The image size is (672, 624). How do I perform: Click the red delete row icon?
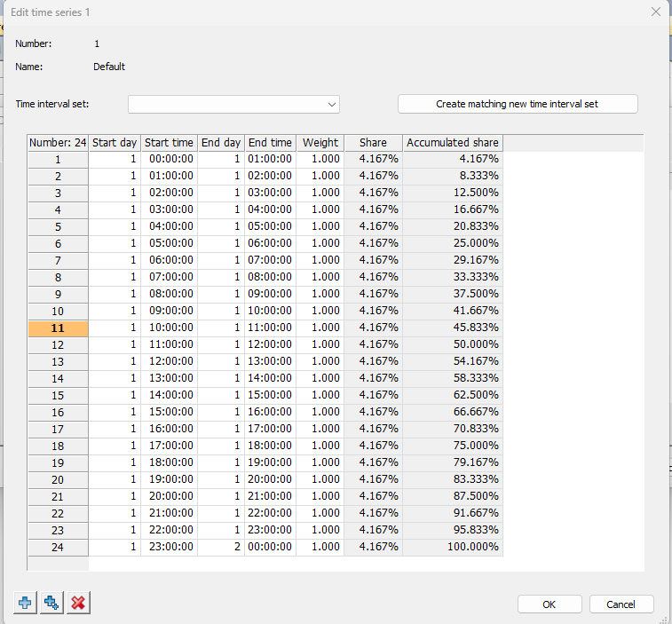78,603
